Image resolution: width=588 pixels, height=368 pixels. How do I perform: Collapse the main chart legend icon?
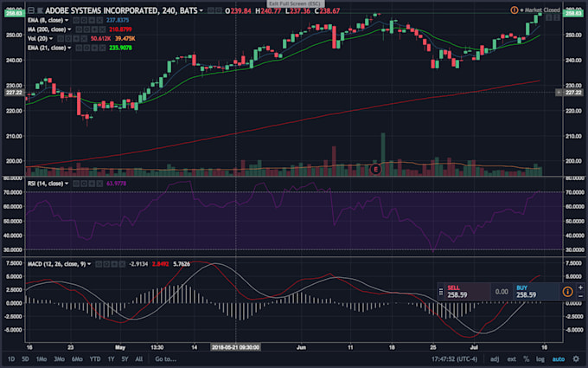31,10
